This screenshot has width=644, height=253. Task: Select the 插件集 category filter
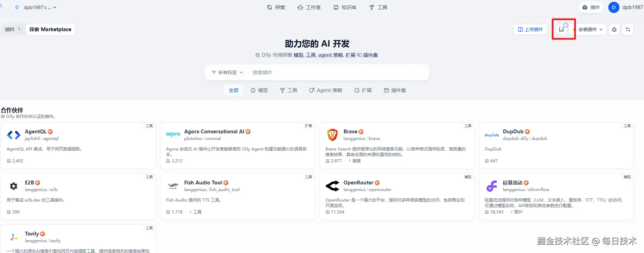point(395,90)
